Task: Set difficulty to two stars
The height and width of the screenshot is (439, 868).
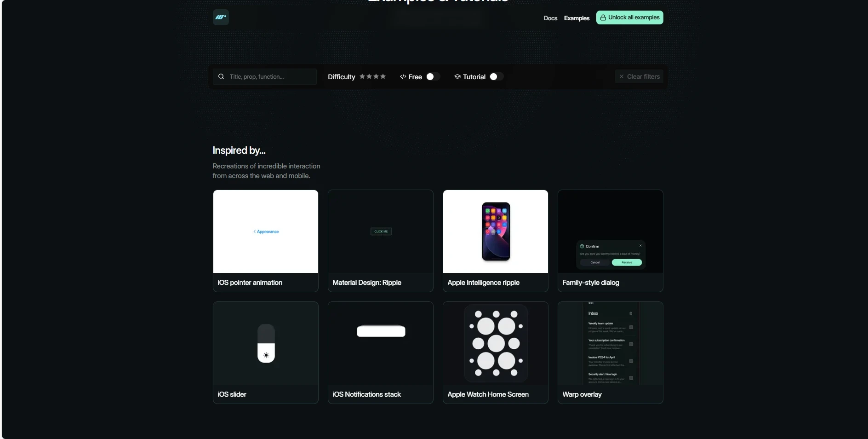Action: click(369, 76)
